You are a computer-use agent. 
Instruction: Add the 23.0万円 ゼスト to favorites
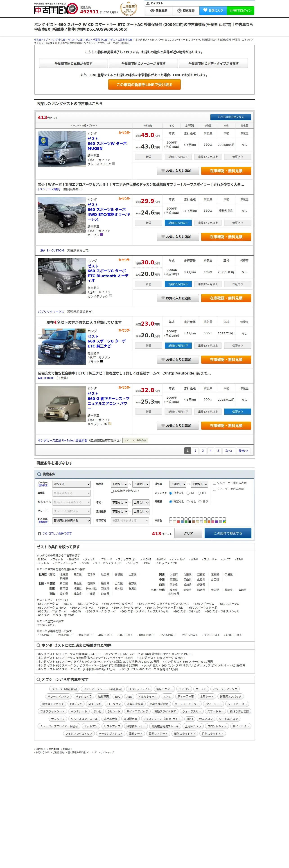click(x=178, y=360)
